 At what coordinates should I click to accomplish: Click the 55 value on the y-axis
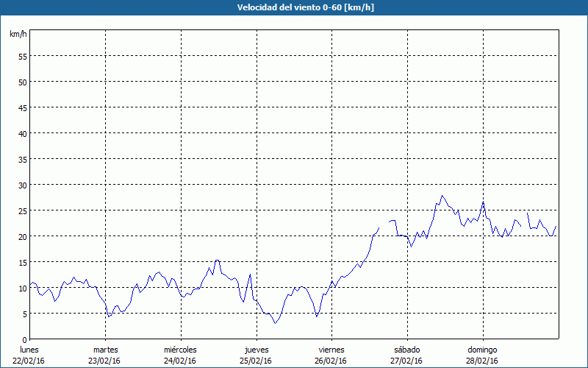tap(22, 56)
